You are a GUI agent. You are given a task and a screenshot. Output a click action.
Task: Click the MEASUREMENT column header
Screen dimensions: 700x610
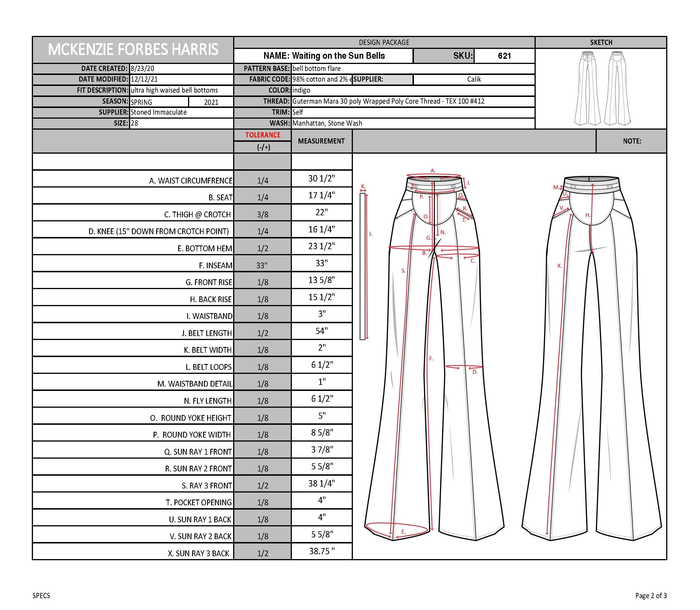coord(321,141)
